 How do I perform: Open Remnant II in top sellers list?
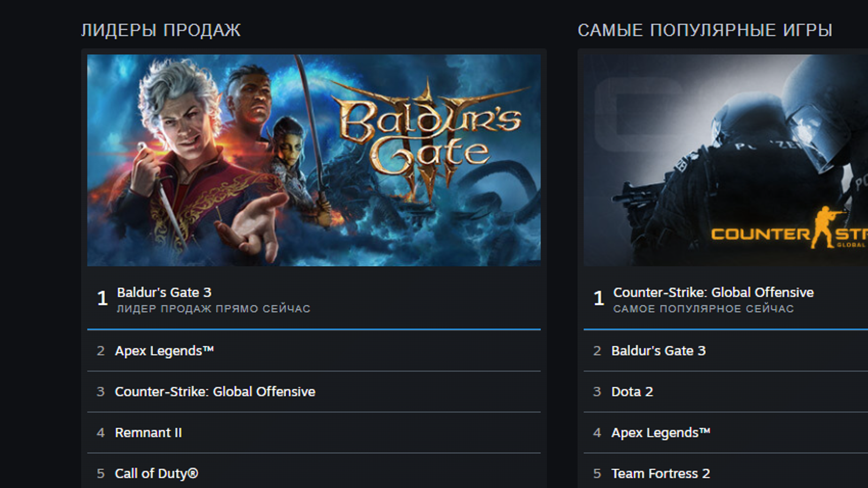click(x=314, y=433)
